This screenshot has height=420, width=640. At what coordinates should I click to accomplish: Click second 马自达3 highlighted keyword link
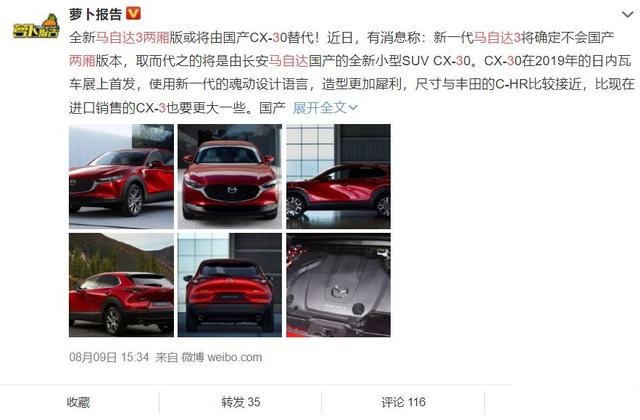(x=497, y=38)
